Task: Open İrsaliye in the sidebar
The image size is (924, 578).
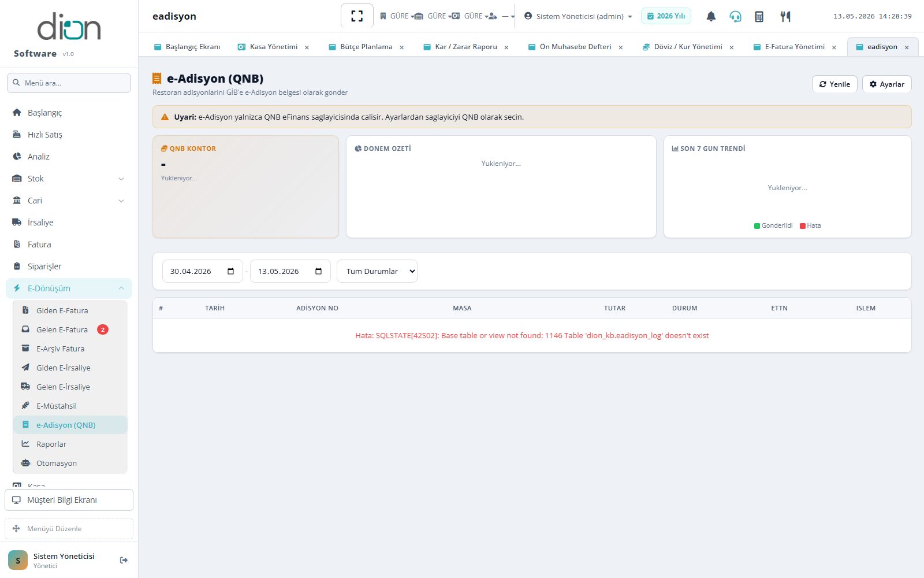Action: (69, 223)
